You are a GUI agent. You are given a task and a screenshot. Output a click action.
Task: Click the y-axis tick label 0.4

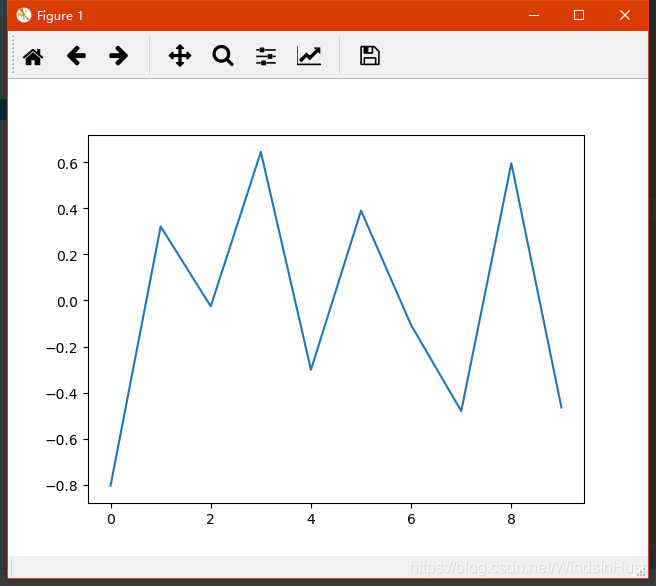(x=67, y=210)
